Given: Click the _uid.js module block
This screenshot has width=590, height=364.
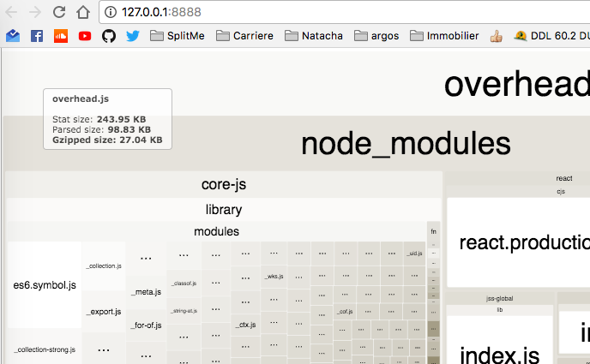Looking at the screenshot, I should (x=414, y=254).
